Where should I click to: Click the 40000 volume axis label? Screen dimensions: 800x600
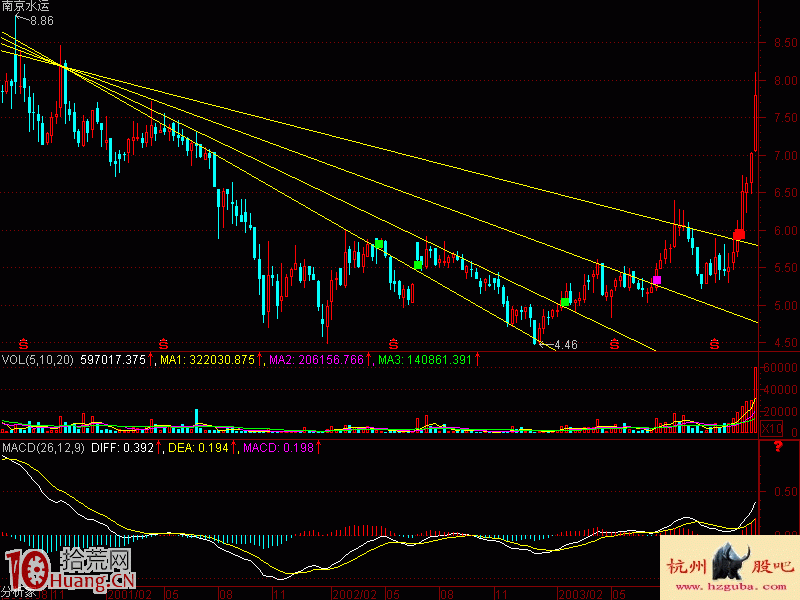(779, 390)
